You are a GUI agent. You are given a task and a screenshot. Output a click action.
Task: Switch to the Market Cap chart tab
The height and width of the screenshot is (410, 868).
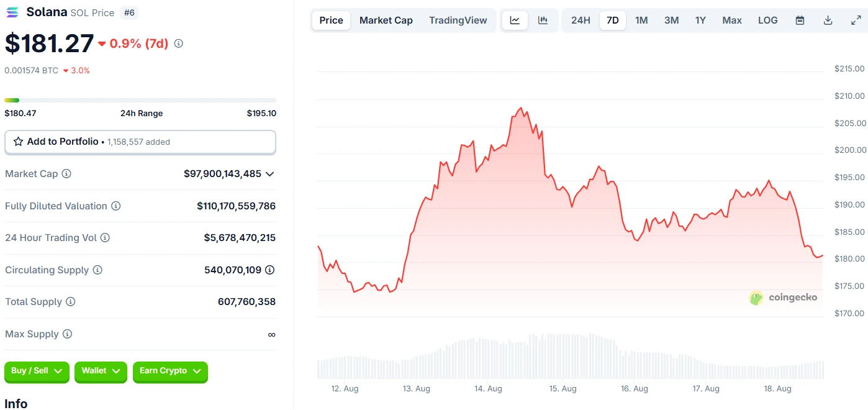tap(386, 20)
